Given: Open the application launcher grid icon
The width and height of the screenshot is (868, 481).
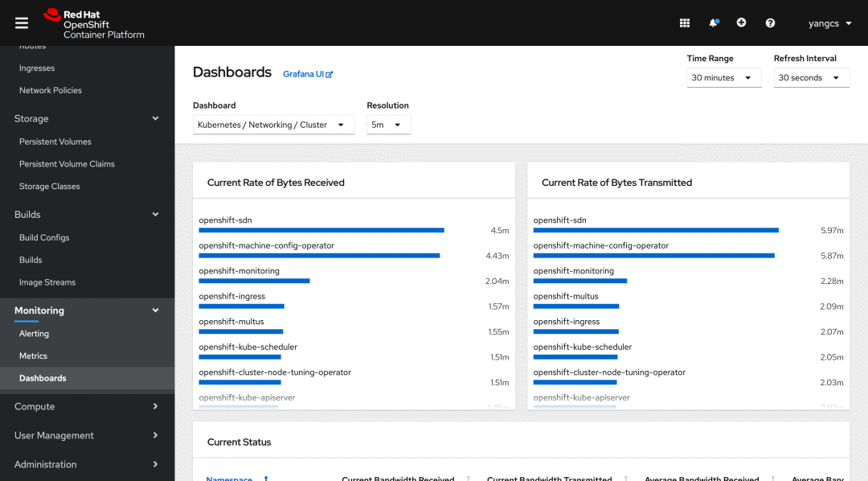Looking at the screenshot, I should [x=684, y=23].
